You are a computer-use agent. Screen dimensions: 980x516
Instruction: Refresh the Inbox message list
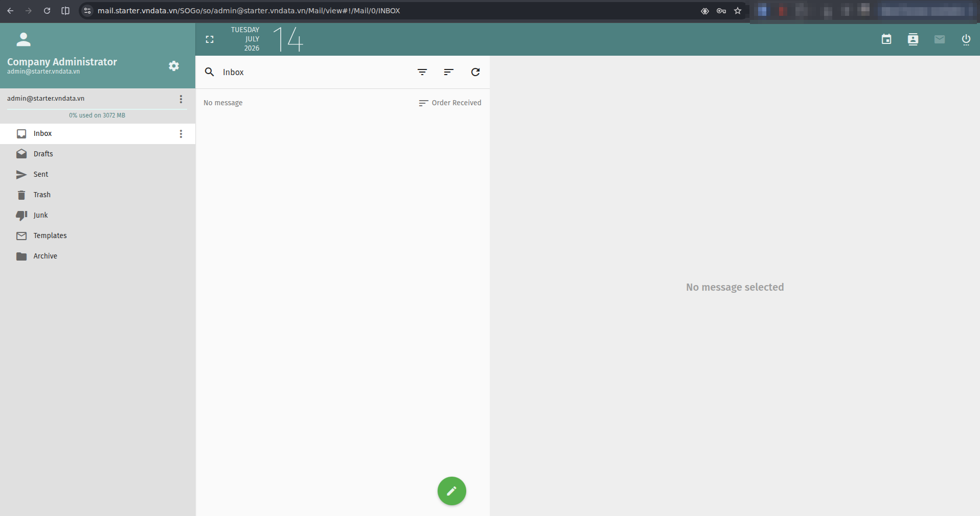(475, 72)
